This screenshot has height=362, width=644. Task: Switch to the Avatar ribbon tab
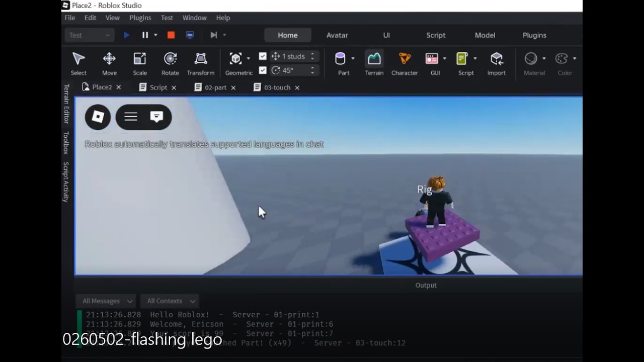[337, 35]
